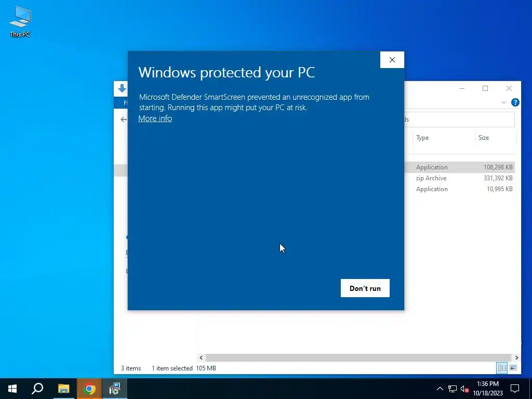Click the Don't run button
532x399 pixels.
pyautogui.click(x=365, y=288)
